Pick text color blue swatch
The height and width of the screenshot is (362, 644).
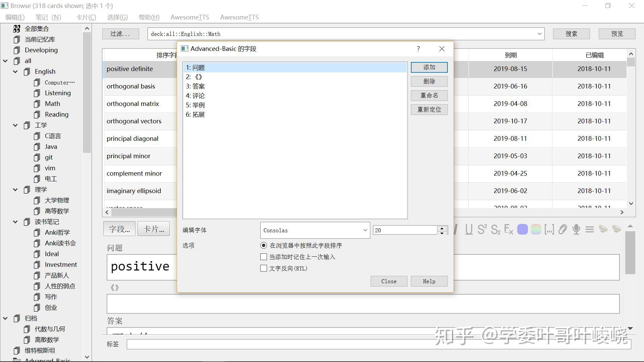pyautogui.click(x=522, y=230)
